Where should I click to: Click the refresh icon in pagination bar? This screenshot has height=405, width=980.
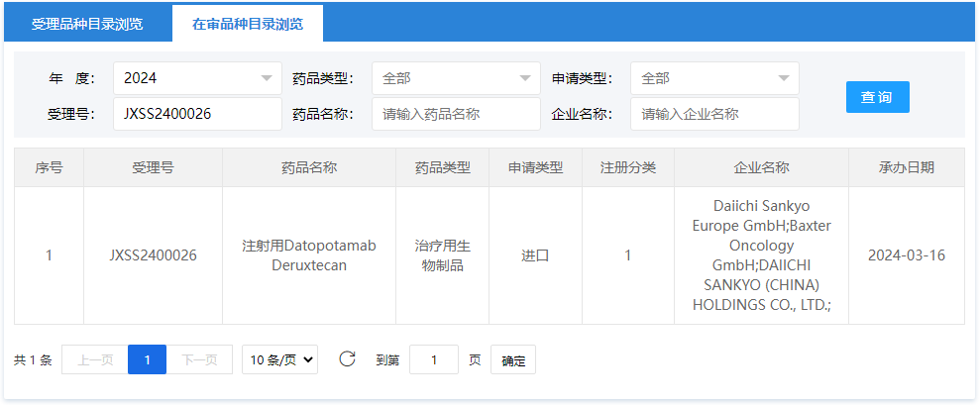click(x=347, y=359)
